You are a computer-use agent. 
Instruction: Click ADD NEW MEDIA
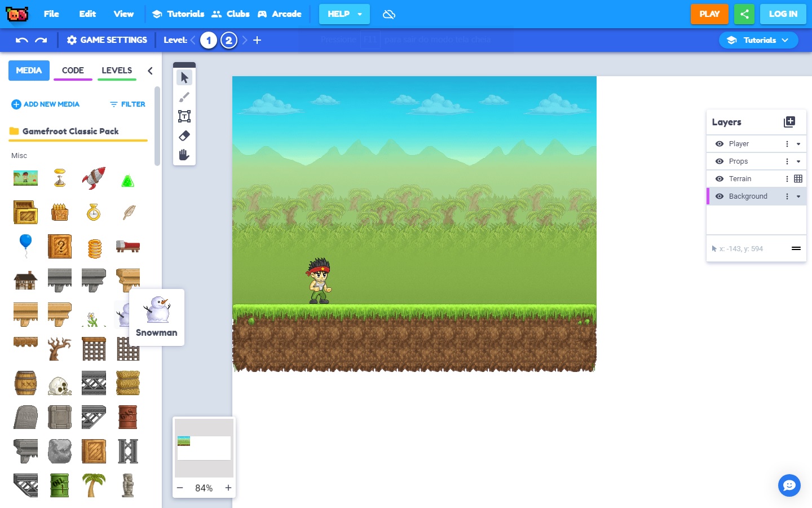point(45,104)
